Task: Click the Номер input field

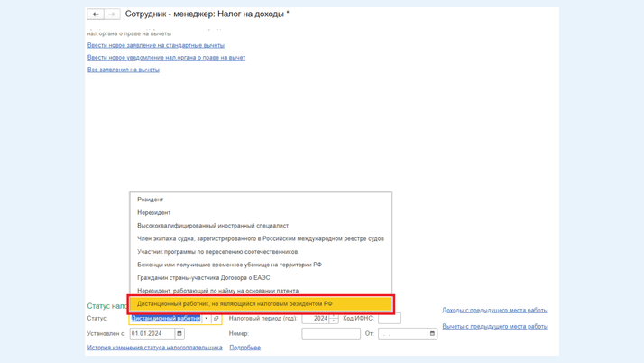Action: coord(331,334)
